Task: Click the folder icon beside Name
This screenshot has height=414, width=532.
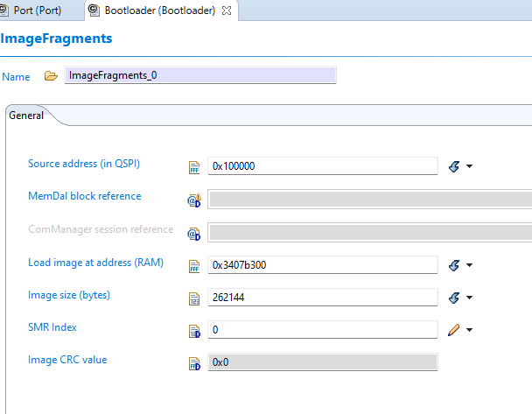Action: [51, 75]
